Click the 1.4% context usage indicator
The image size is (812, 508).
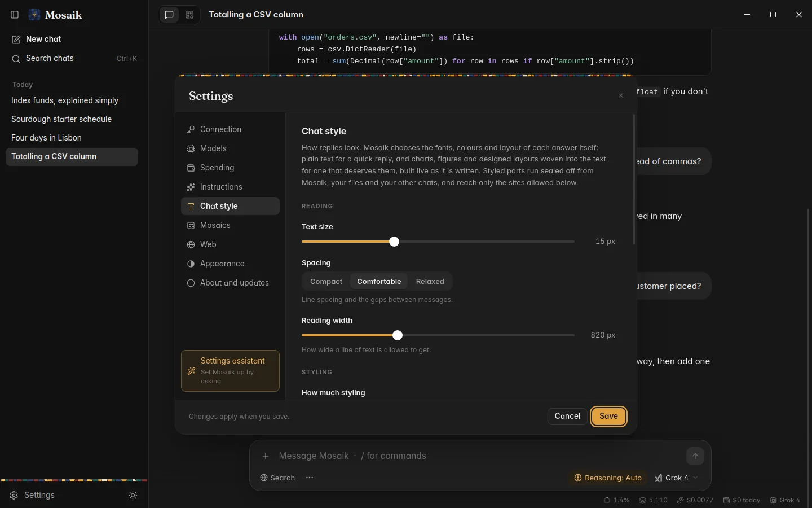coord(616,500)
